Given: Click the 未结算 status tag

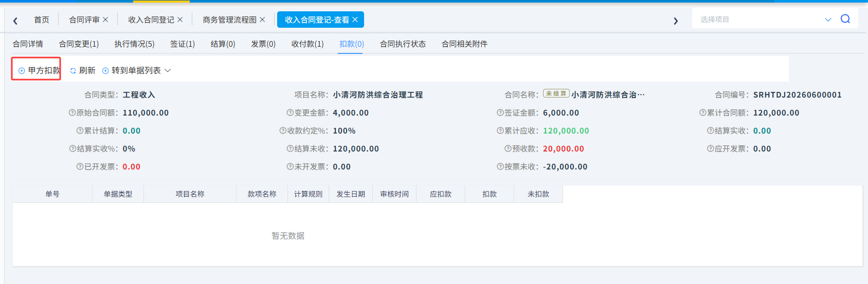Looking at the screenshot, I should coord(556,93).
